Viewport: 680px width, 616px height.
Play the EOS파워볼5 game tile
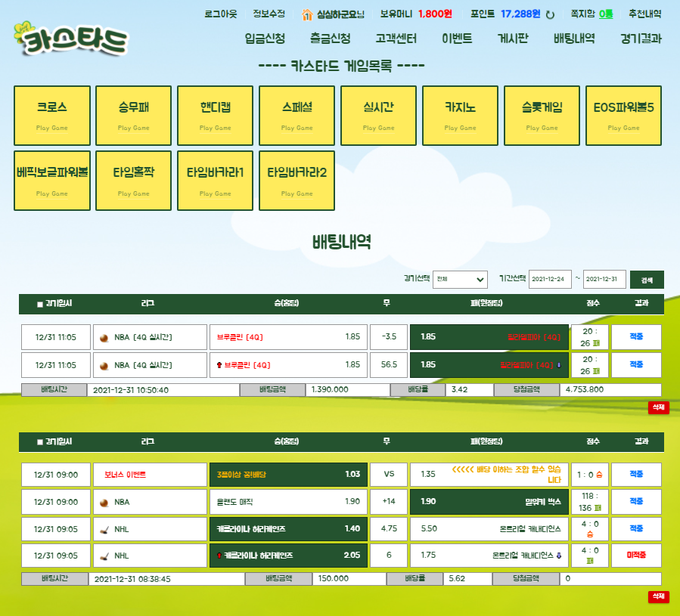[623, 116]
